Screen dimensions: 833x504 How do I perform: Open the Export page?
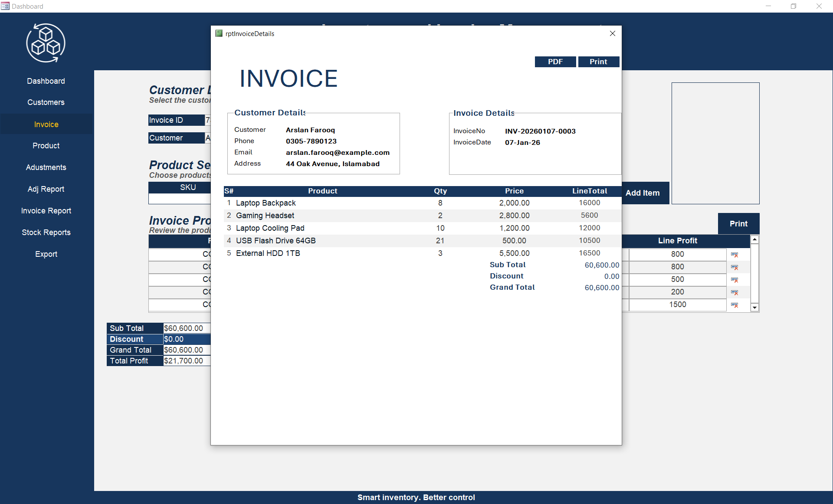pos(46,254)
